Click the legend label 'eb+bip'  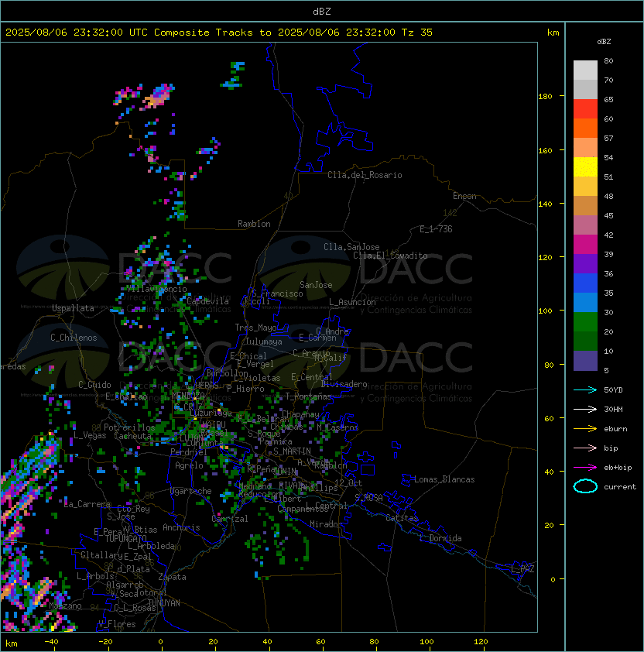[618, 468]
